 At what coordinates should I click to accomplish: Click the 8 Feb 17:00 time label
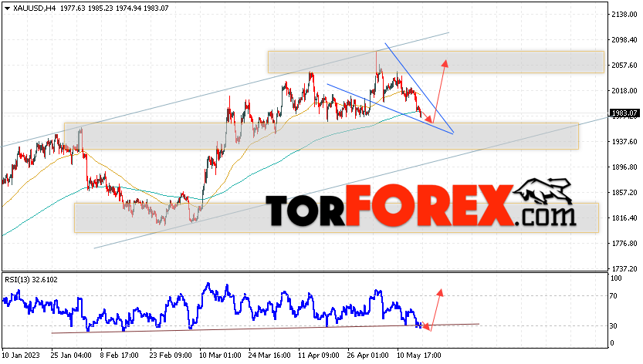(x=120, y=355)
